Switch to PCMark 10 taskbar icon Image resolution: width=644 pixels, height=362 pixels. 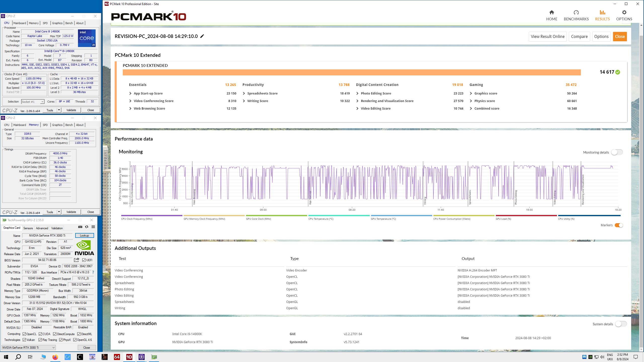[x=129, y=357]
